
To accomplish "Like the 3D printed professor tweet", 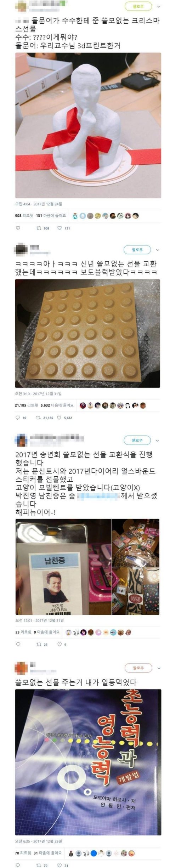I will tap(64, 228).
